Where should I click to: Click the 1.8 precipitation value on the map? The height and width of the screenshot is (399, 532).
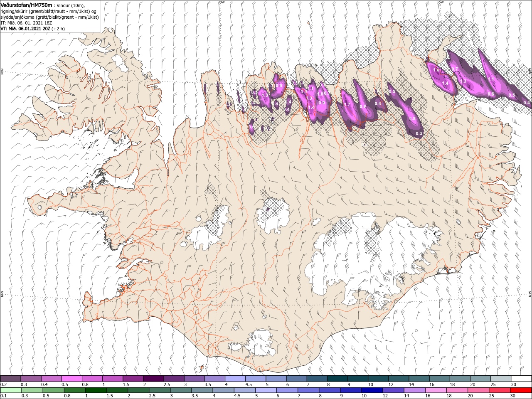point(412,119)
